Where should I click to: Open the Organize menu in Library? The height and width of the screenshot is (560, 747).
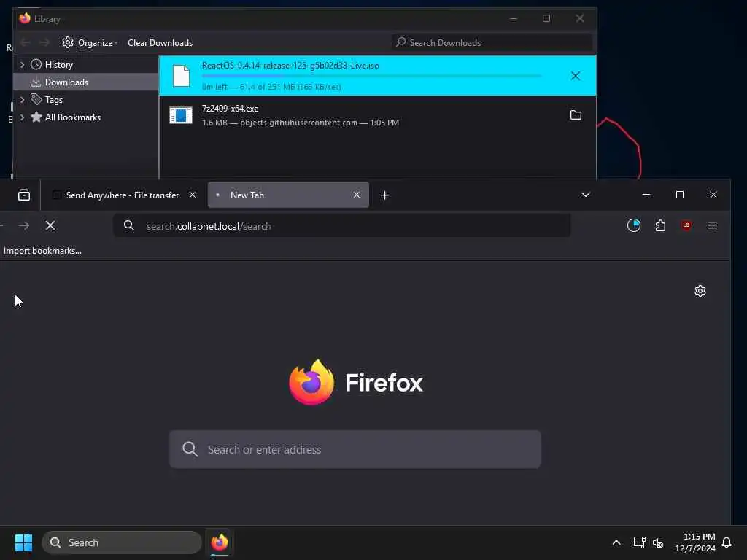90,43
